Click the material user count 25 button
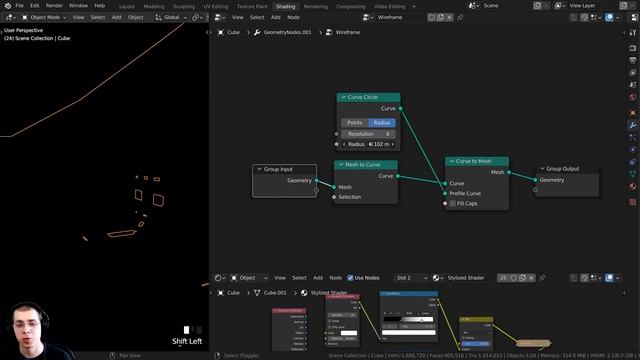640x360 pixels. click(x=503, y=278)
